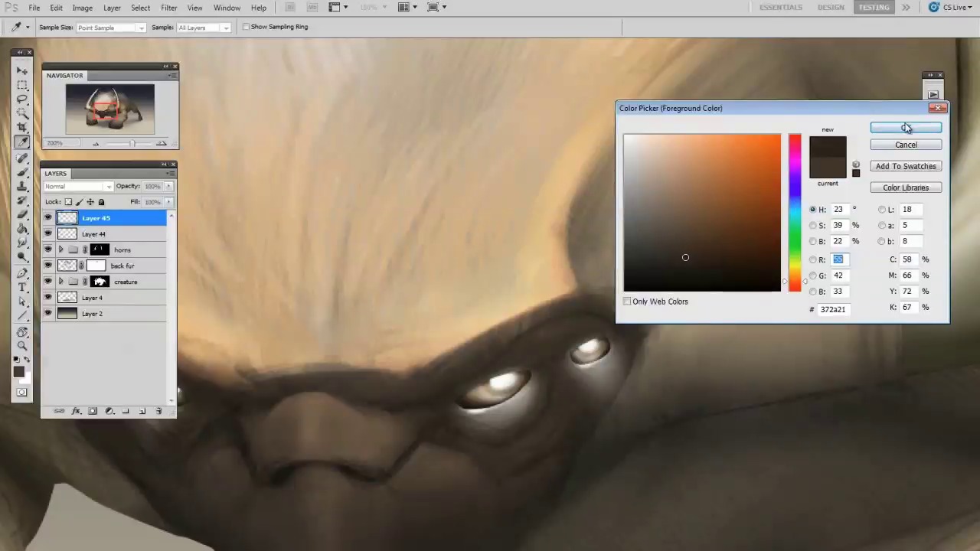Image resolution: width=980 pixels, height=551 pixels.
Task: Select the Eraser tool
Action: [22, 214]
